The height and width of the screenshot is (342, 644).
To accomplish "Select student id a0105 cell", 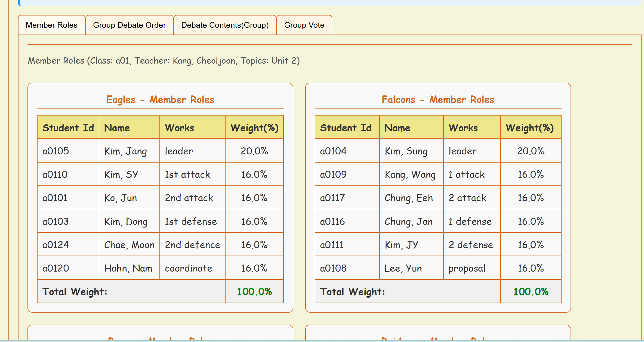I will (x=56, y=151).
